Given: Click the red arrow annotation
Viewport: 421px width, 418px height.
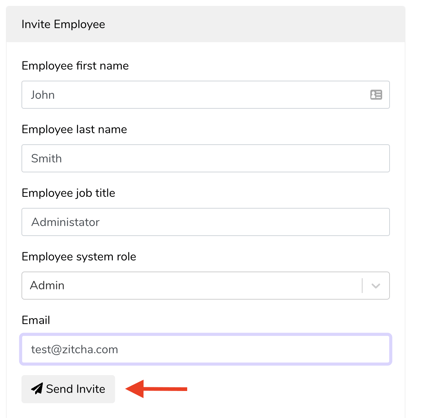Looking at the screenshot, I should point(156,389).
